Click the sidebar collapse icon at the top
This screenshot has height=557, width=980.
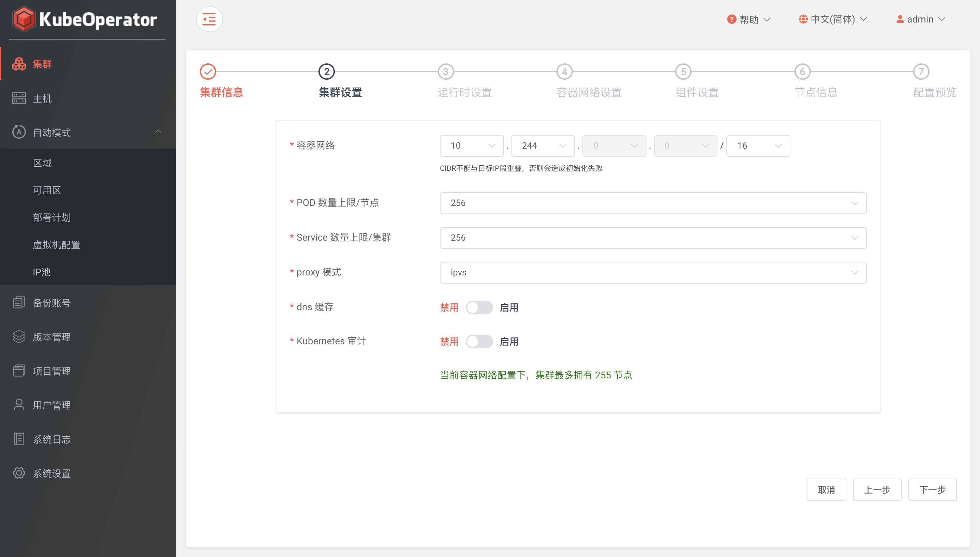click(x=209, y=19)
